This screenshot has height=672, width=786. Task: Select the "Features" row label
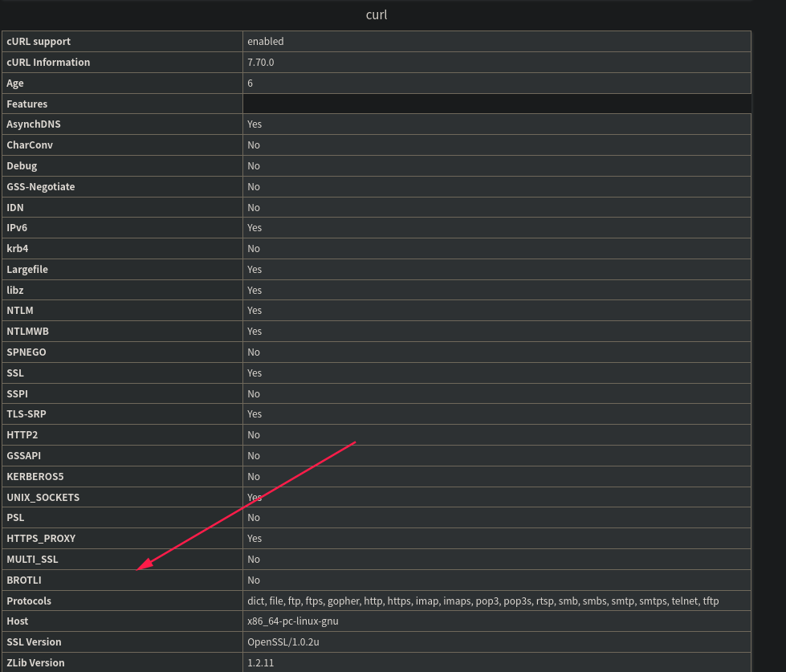pyautogui.click(x=27, y=104)
